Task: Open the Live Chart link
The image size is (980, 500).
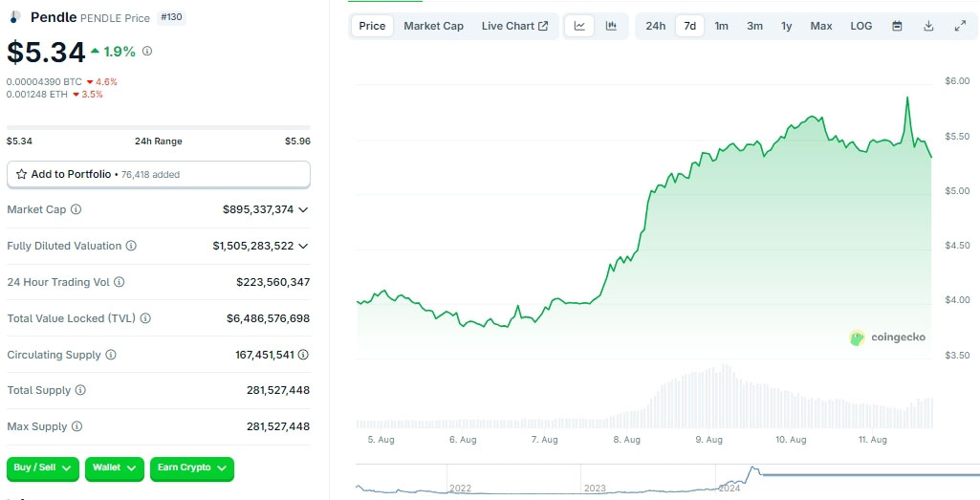Action: pos(514,26)
